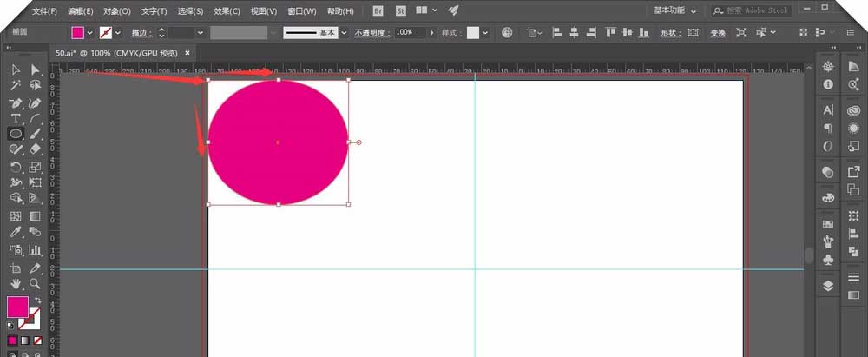Select the Magic Wand tool
Screen dimensions: 868x357
tap(16, 85)
